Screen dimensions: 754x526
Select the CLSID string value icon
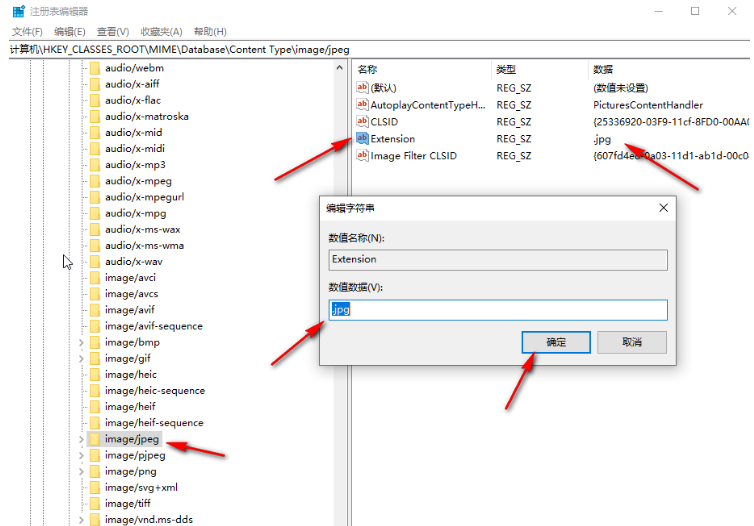pyautogui.click(x=362, y=121)
